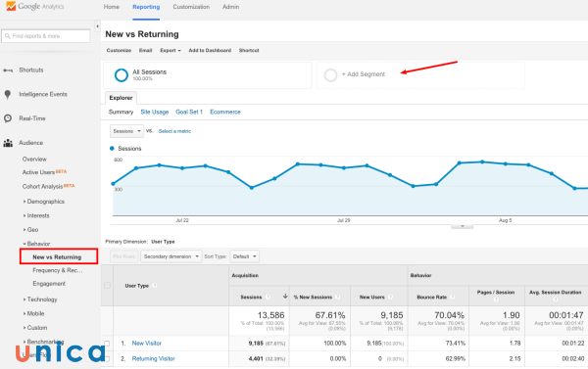
Task: Click Add to Dashboard
Action: click(x=210, y=50)
